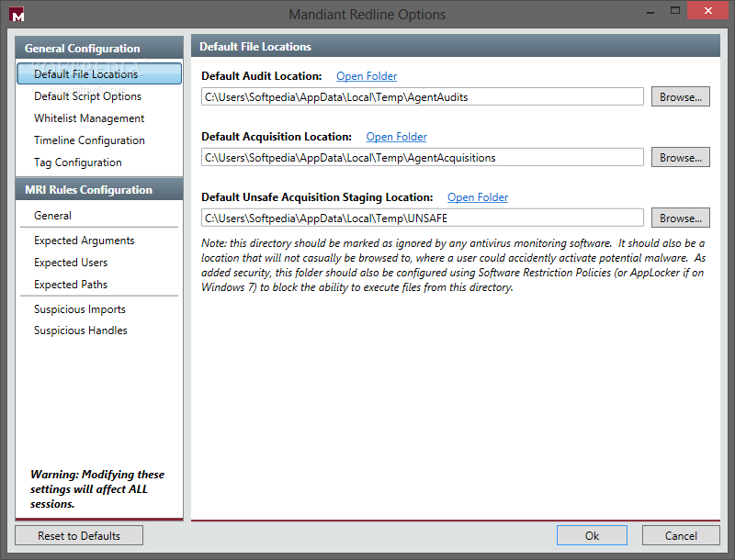Minimize the Redline Options window
The height and width of the screenshot is (560, 735).
click(650, 12)
